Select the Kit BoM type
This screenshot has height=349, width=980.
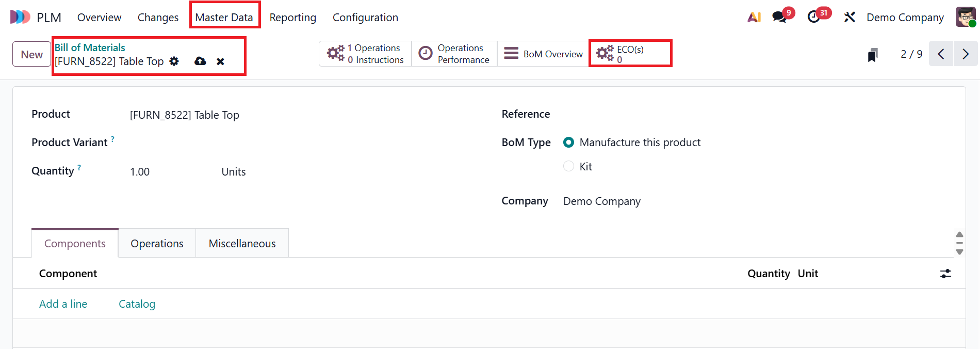568,166
